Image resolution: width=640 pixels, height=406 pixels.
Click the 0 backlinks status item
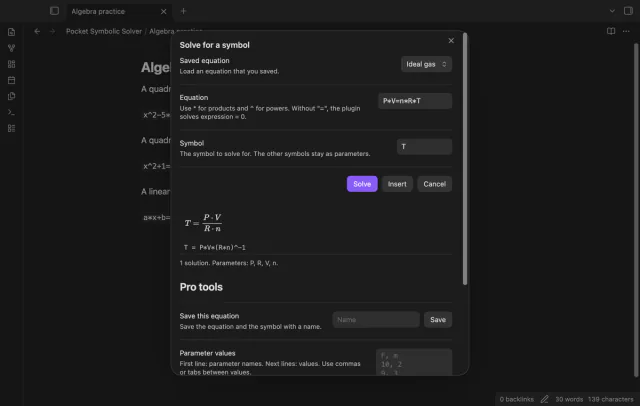tap(516, 399)
